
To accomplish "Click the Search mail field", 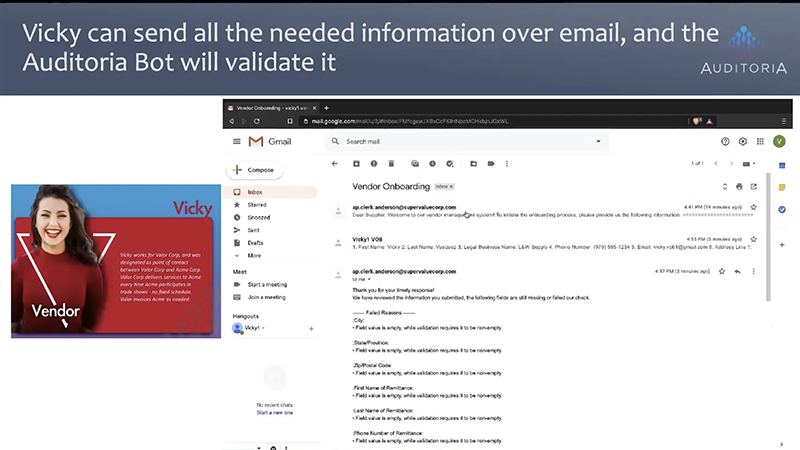I will 467,141.
